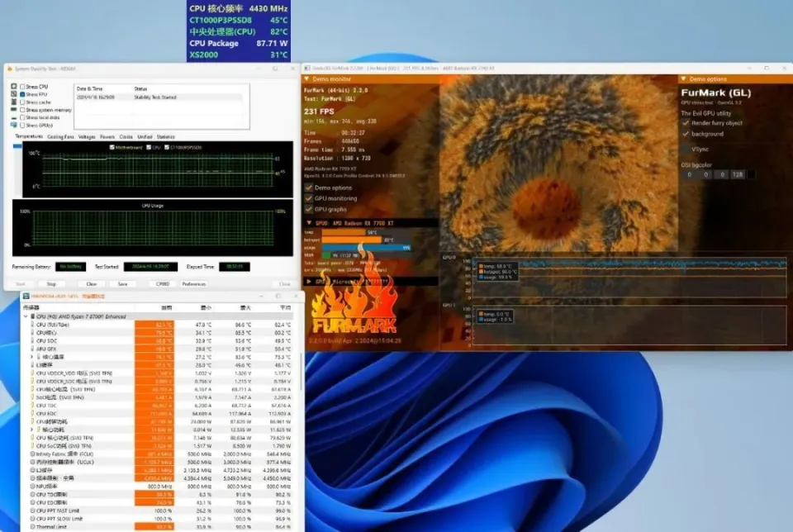Enable Stress GPU(s) checkbox
Image resolution: width=793 pixels, height=532 pixels.
(22, 125)
